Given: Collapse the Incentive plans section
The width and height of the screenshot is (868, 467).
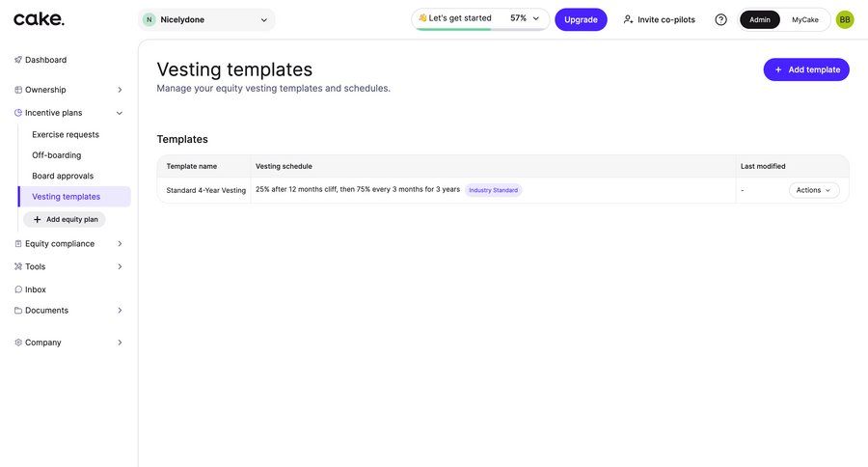Looking at the screenshot, I should pyautogui.click(x=120, y=113).
